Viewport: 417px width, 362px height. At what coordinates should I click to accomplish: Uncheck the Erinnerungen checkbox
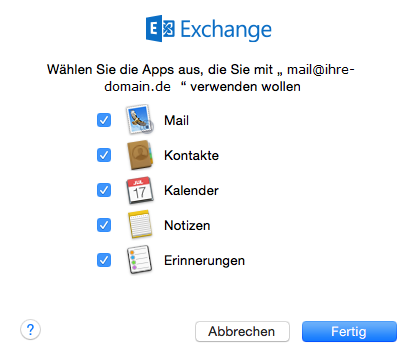coord(104,260)
